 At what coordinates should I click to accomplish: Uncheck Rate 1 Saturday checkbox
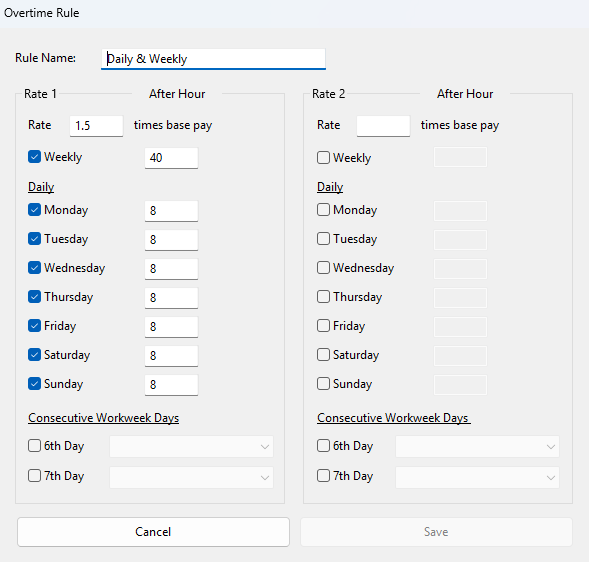pos(34,355)
